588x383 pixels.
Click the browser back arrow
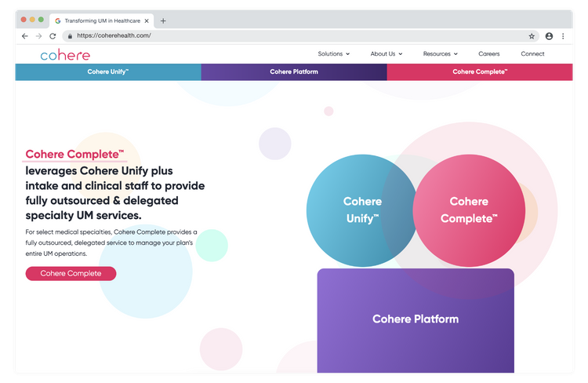pos(25,36)
